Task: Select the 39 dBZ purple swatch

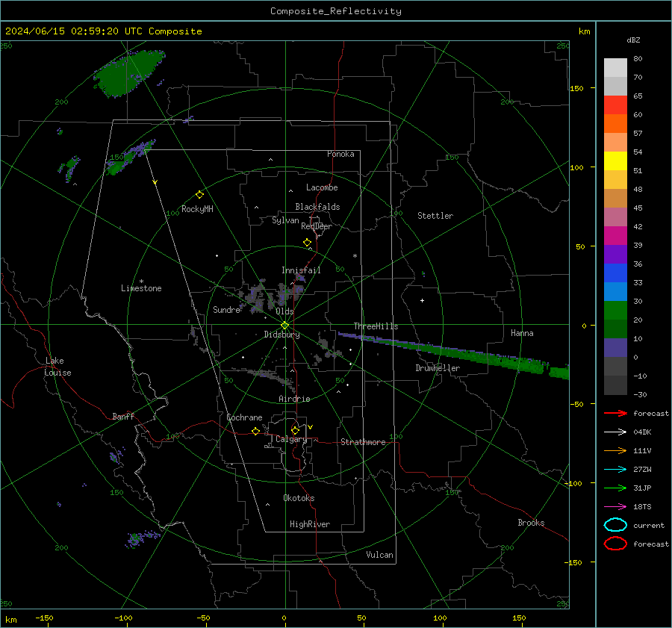Action: coord(615,254)
